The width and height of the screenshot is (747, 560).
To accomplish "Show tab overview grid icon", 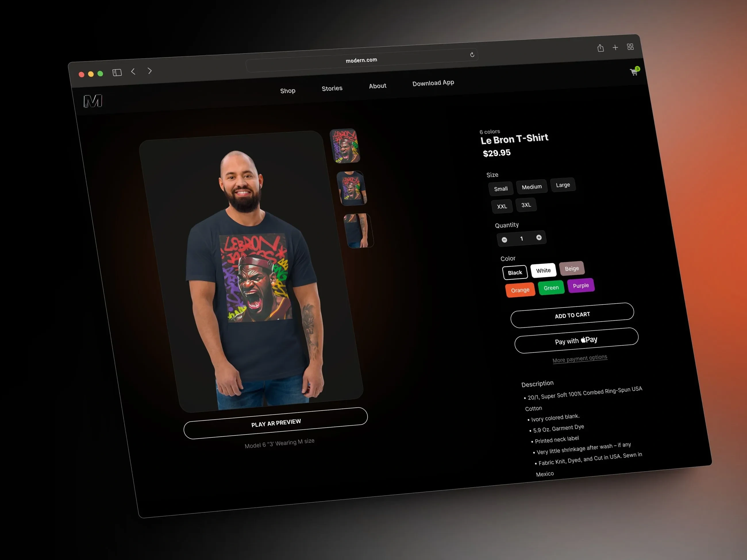I will point(630,47).
